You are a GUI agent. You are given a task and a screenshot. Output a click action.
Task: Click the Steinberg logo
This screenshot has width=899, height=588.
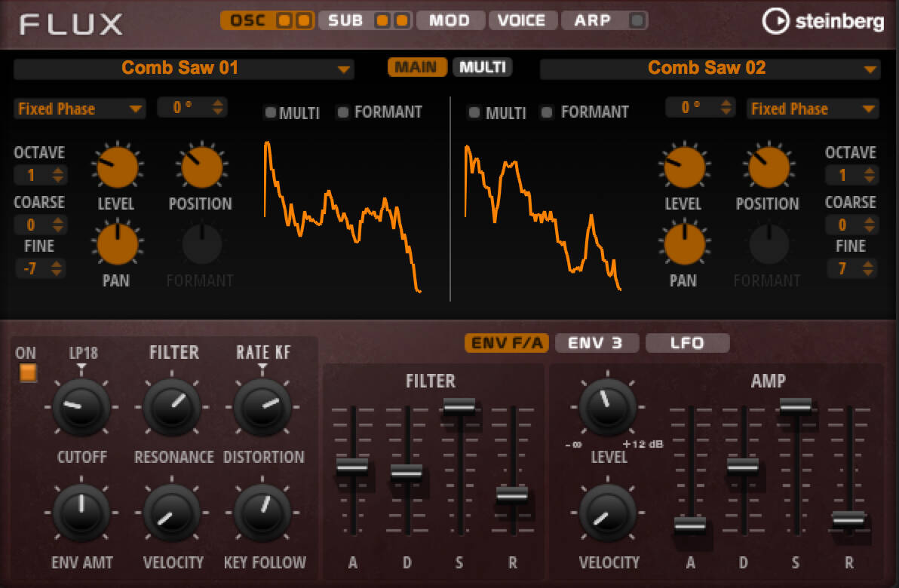click(823, 21)
